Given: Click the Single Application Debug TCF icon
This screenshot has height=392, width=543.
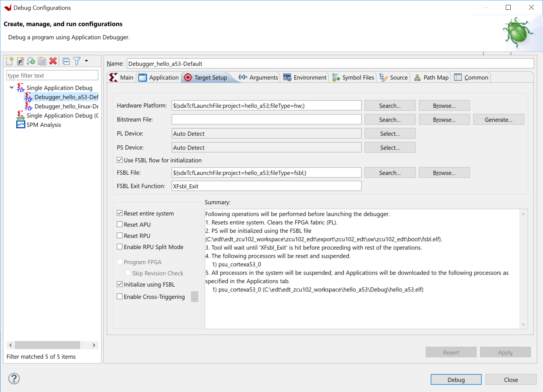Looking at the screenshot, I should [x=21, y=87].
